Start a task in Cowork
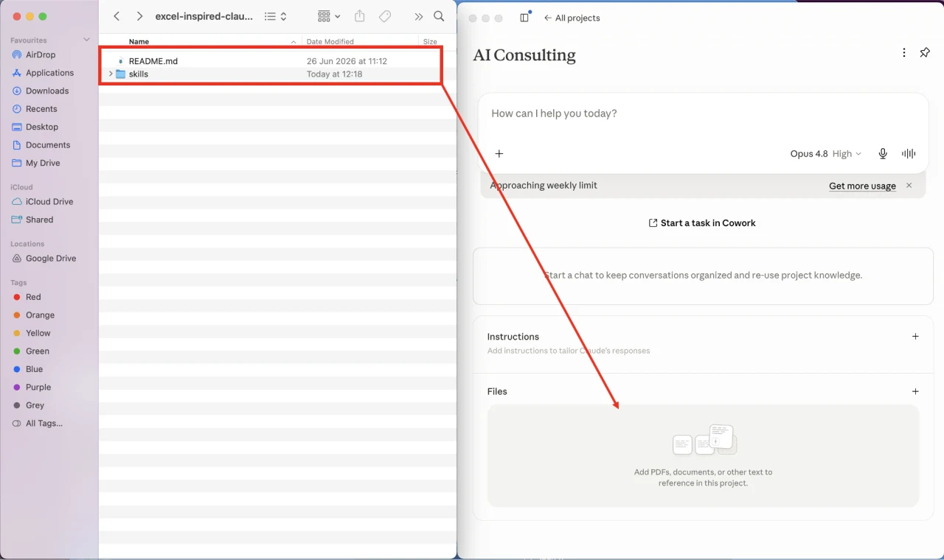This screenshot has height=560, width=944. [x=702, y=223]
